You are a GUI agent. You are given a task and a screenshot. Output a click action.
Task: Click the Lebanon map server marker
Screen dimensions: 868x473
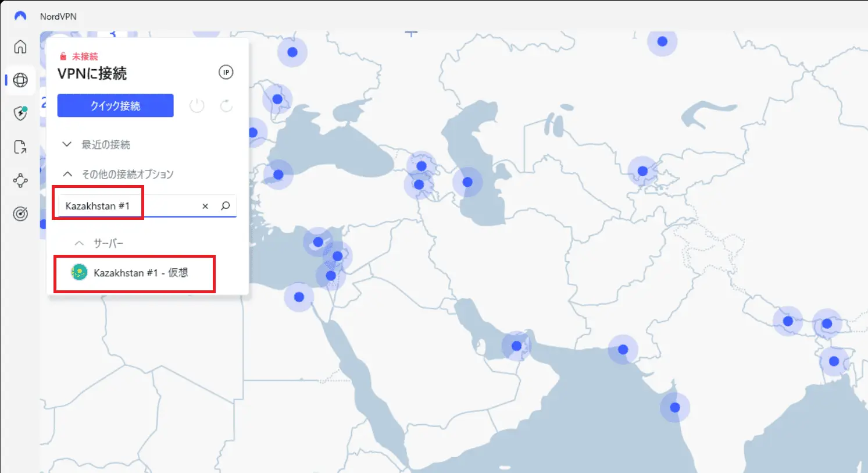(337, 257)
